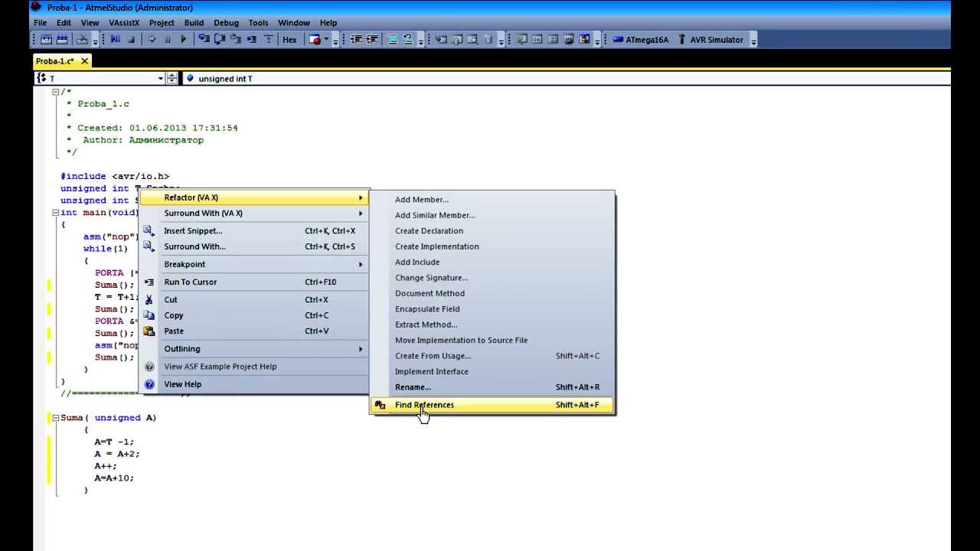Image resolution: width=980 pixels, height=551 pixels.
Task: Open the unsigned int T member combo box
Action: point(565,78)
